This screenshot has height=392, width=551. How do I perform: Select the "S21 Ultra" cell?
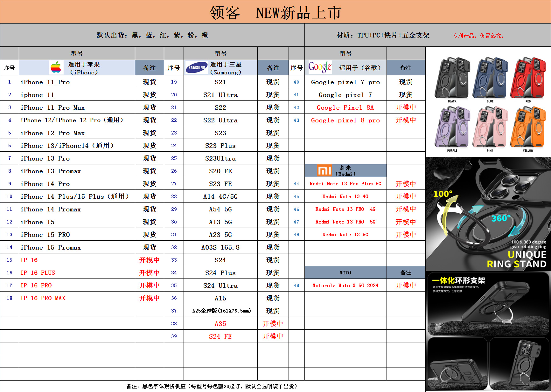pyautogui.click(x=220, y=94)
